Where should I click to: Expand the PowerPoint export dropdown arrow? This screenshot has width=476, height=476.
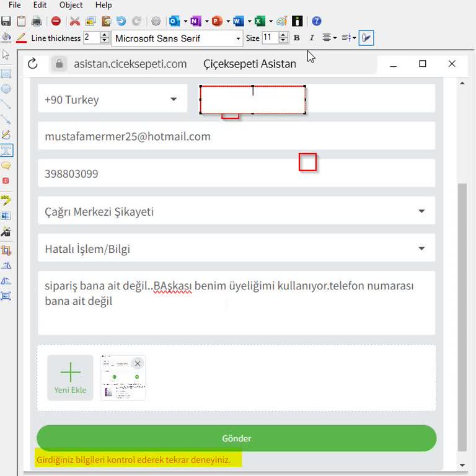228,21
